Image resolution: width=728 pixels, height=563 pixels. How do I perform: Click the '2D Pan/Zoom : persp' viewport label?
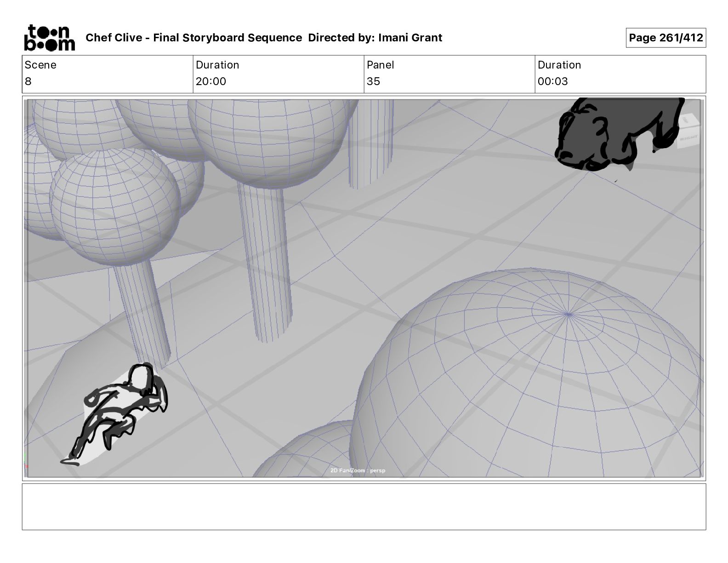(358, 471)
